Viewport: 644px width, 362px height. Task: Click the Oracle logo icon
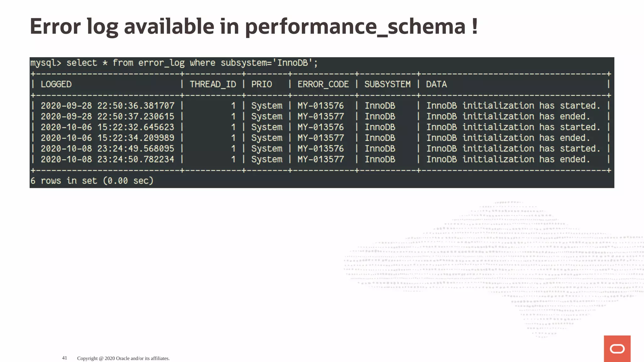(617, 348)
